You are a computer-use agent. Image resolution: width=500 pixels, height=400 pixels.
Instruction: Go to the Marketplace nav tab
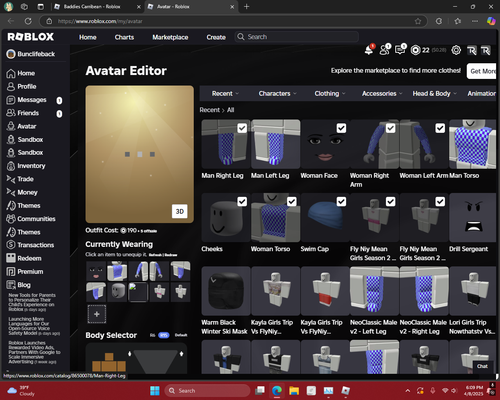170,37
